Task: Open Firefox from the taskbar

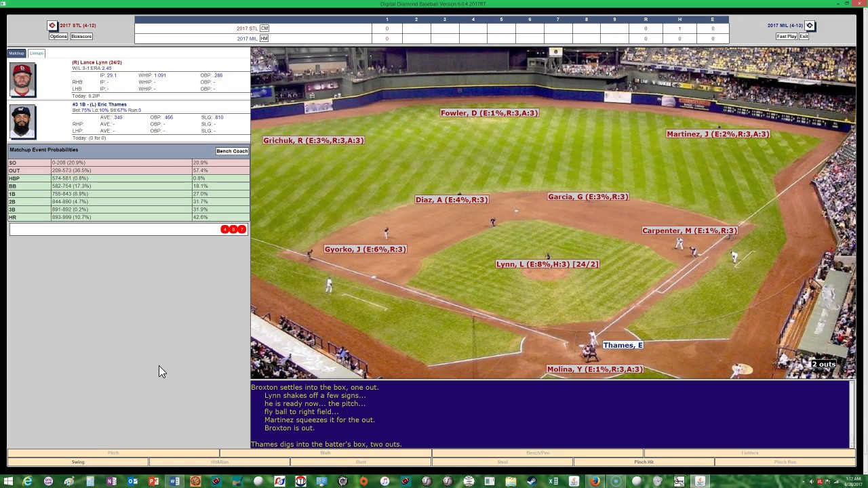Action: pyautogui.click(x=595, y=481)
